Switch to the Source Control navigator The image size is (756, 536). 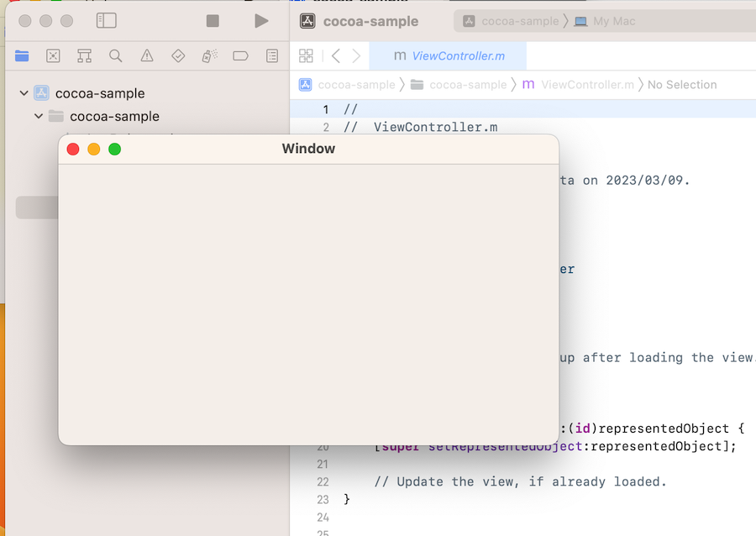(53, 55)
